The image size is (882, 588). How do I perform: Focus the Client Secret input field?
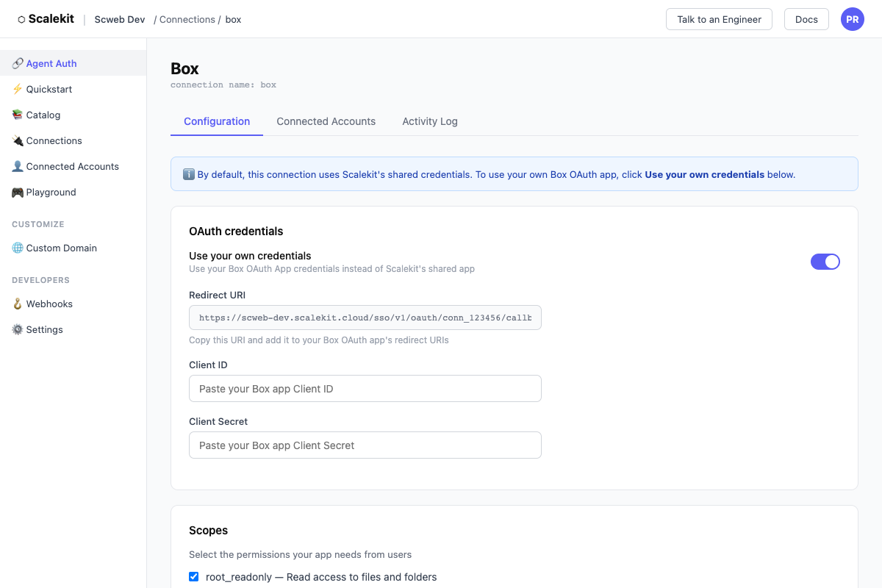point(365,445)
